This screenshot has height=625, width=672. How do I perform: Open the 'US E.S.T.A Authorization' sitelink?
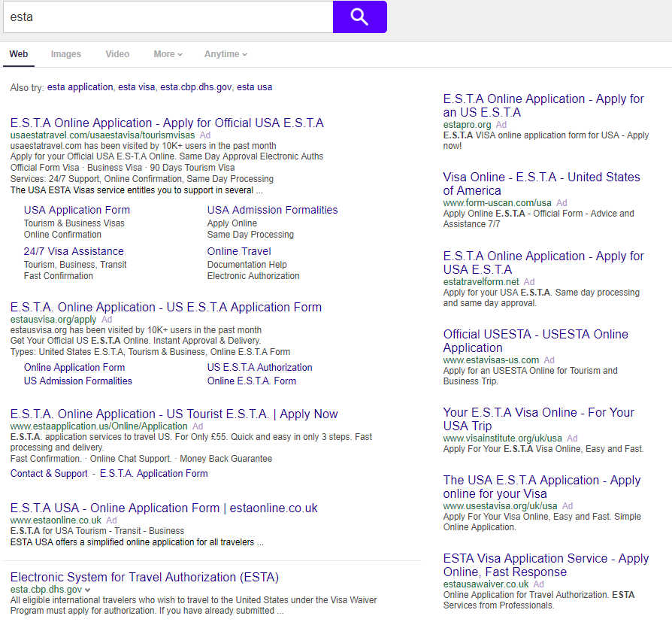pos(259,367)
